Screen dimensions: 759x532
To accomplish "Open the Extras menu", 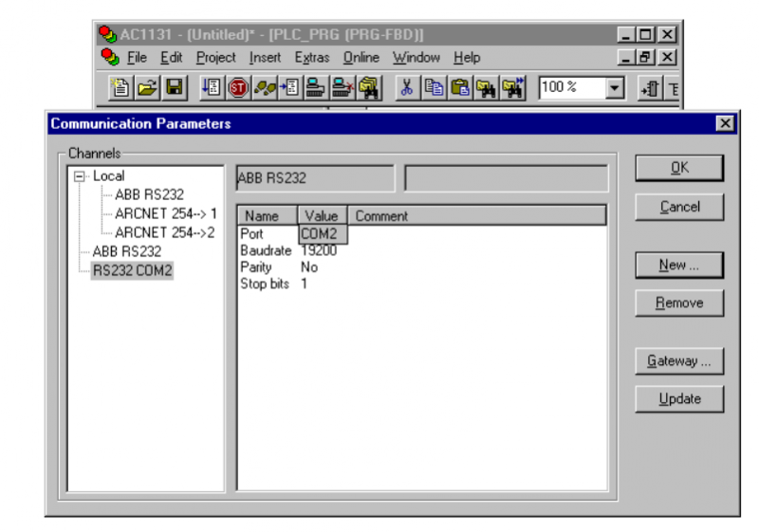I will tap(311, 58).
